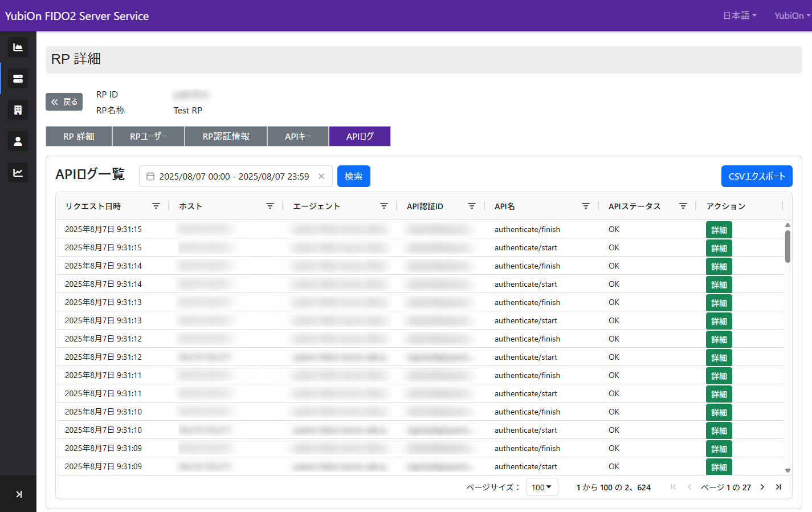Open the server RP icon in sidebar
812x512 pixels.
click(18, 79)
